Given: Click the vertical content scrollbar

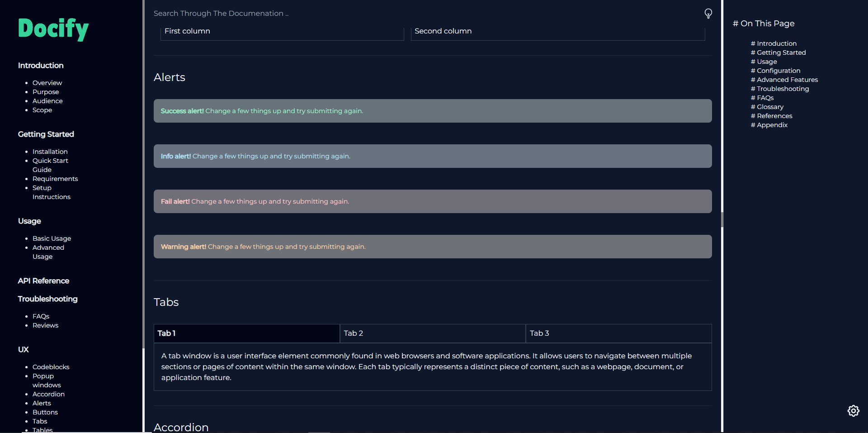Looking at the screenshot, I should [x=722, y=219].
